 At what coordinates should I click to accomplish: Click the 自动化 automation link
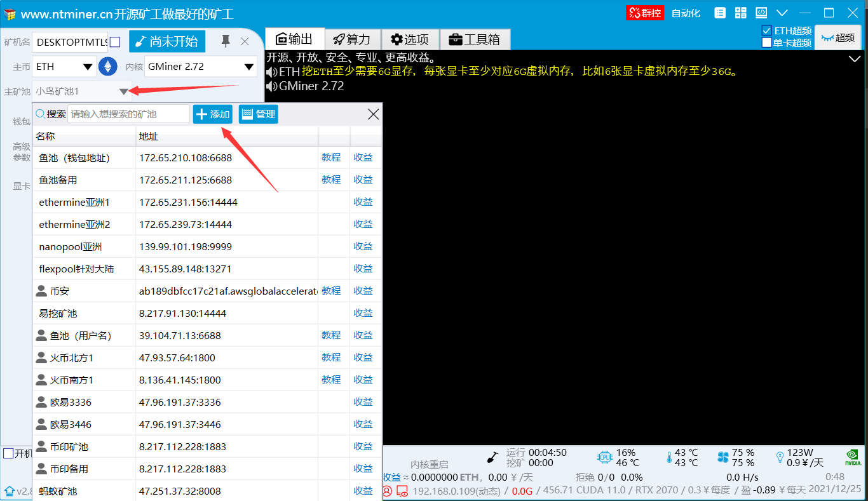tap(686, 13)
